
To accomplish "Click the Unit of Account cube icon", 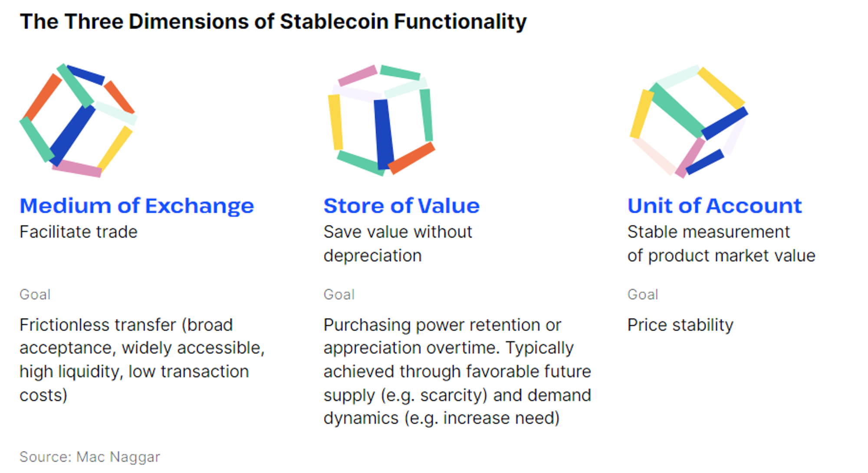I will click(689, 121).
